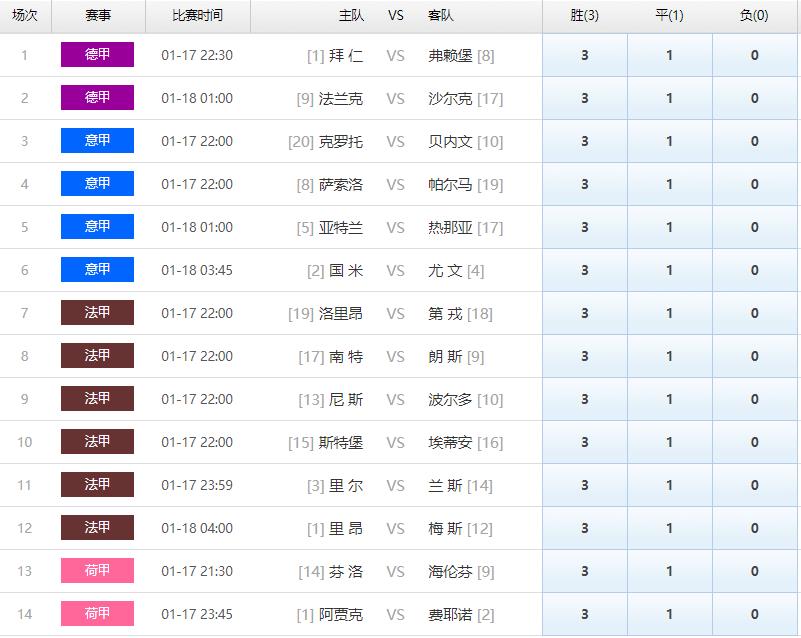Choose win 3 for 斯特堡 vs 埃蒂安
Screen dimensions: 801x638
click(585, 442)
